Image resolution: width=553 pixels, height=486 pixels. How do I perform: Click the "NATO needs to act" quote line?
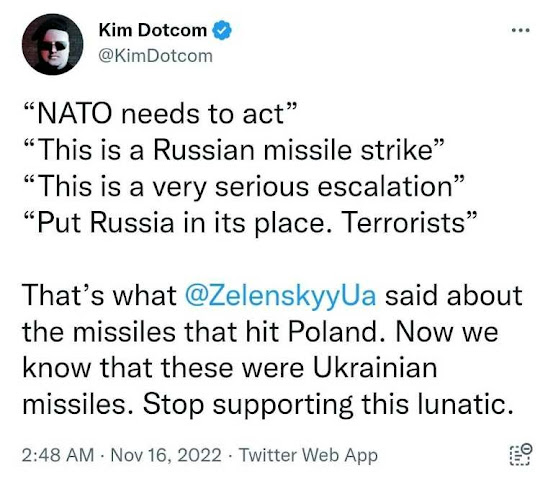tap(159, 114)
